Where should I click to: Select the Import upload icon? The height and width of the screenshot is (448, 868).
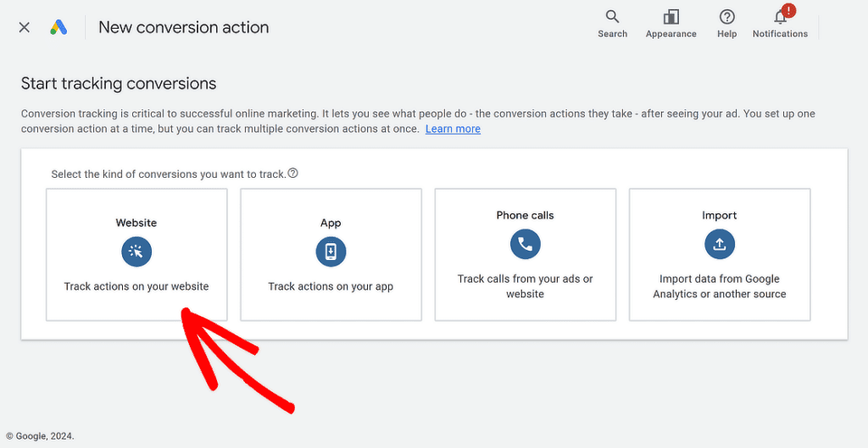[719, 244]
